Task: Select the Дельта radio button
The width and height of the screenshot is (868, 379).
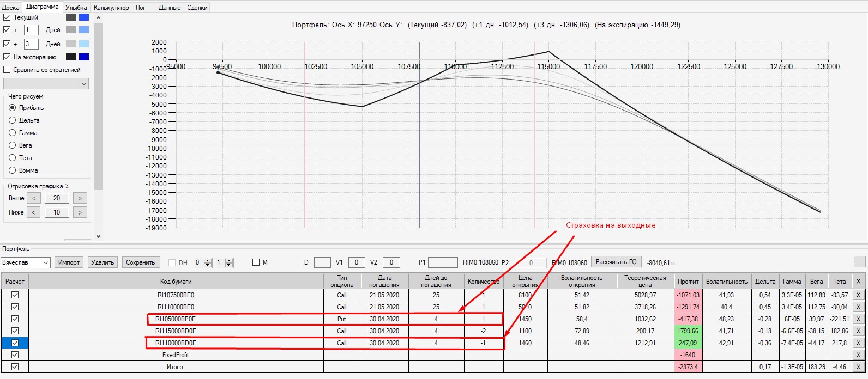Action: click(13, 120)
